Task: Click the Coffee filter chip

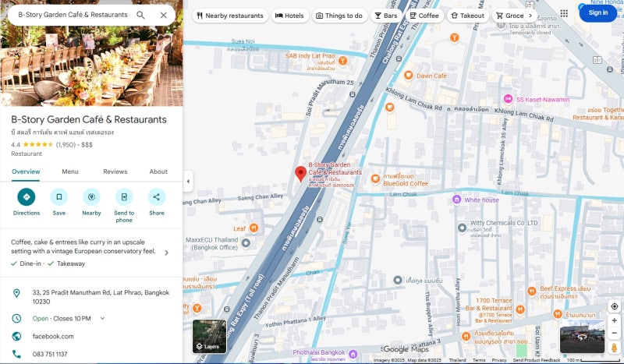Action: point(424,16)
